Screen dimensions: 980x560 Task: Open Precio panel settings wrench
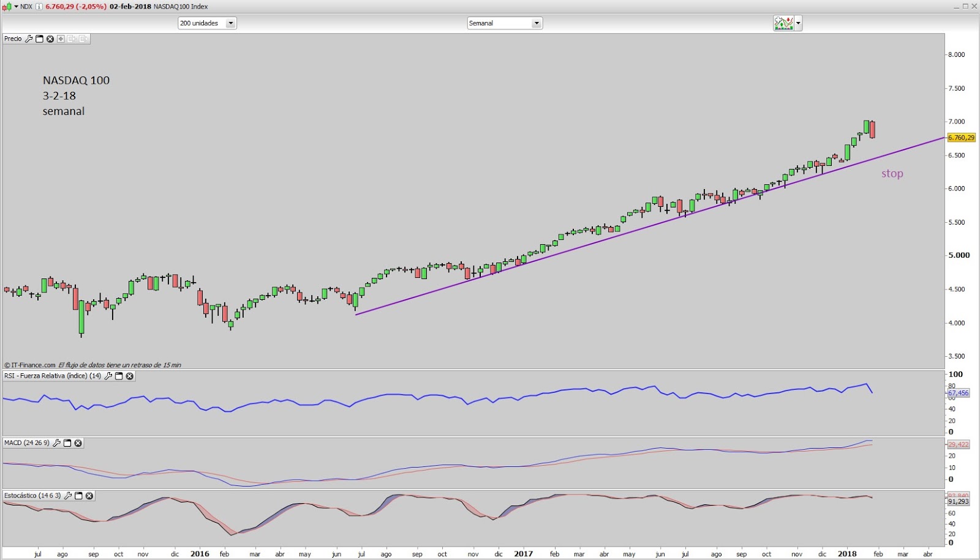click(x=29, y=39)
